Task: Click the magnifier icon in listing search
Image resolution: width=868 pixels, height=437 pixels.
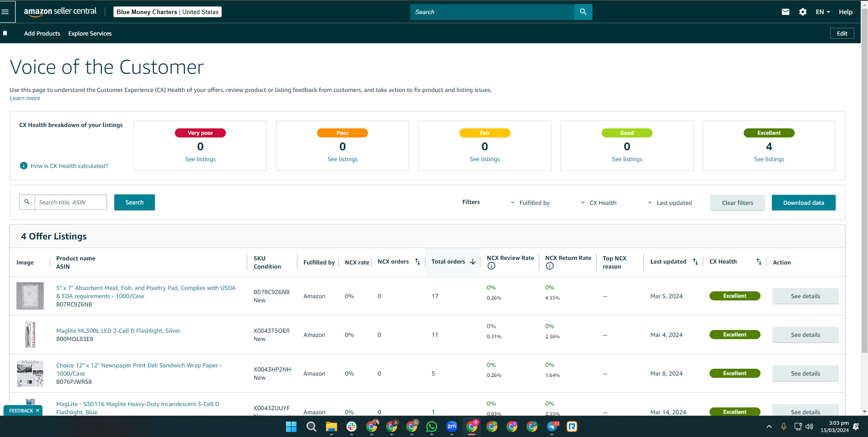Action: tap(27, 202)
